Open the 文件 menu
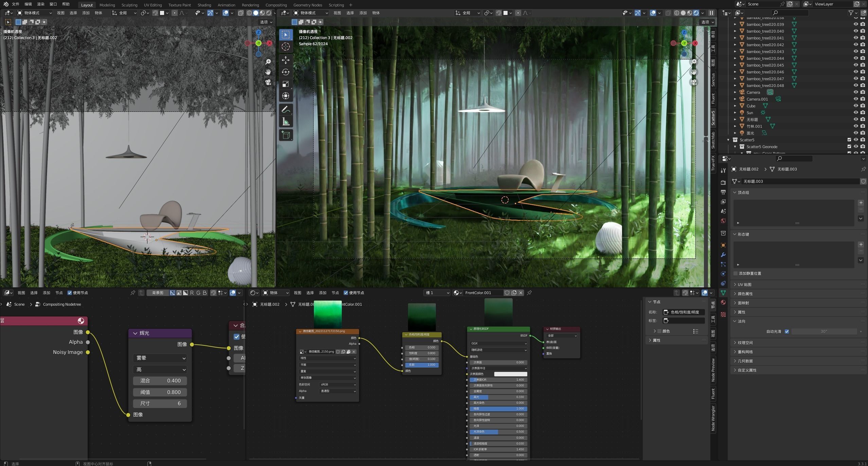Viewport: 868px width, 466px height. tap(16, 4)
